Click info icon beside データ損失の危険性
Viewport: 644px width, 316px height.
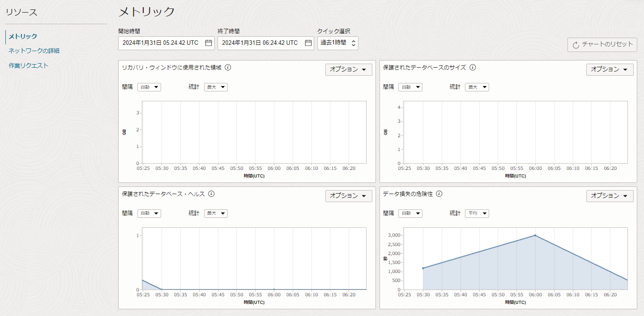(x=439, y=194)
